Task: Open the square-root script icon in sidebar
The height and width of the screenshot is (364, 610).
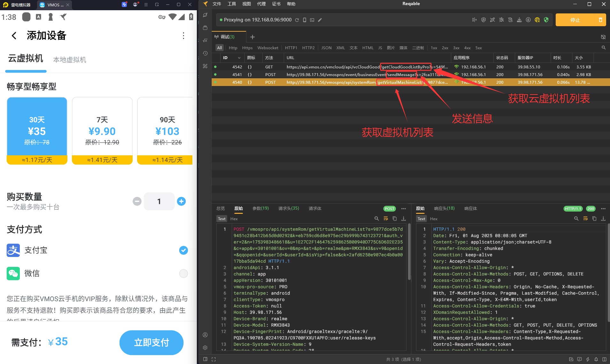Action: (205, 41)
